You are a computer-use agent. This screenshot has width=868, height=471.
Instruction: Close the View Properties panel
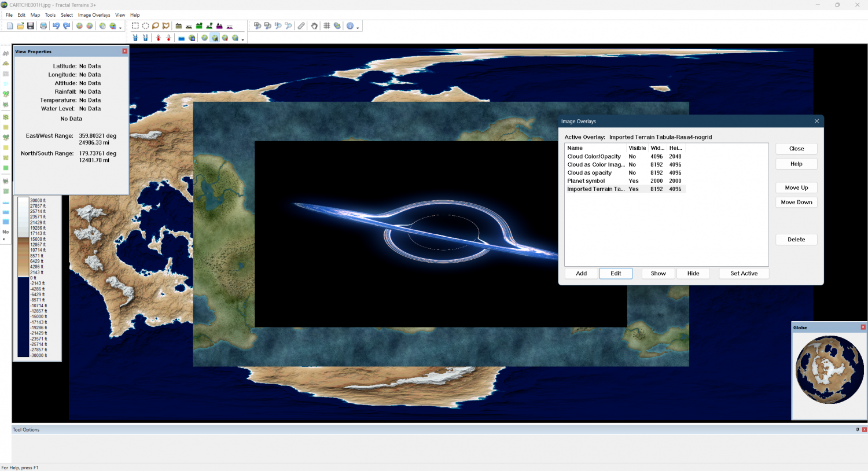tap(124, 51)
